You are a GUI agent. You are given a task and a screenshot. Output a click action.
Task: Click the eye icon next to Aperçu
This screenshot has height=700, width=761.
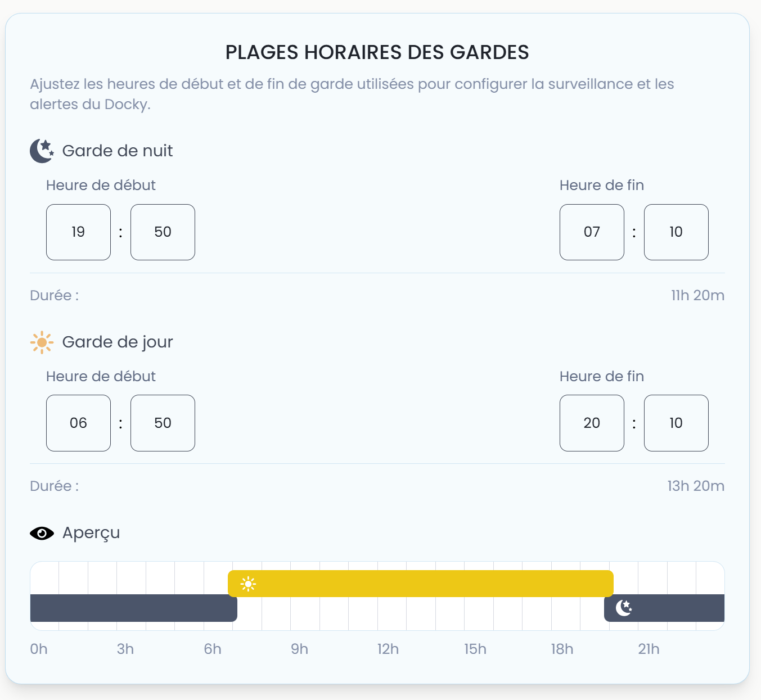[42, 533]
